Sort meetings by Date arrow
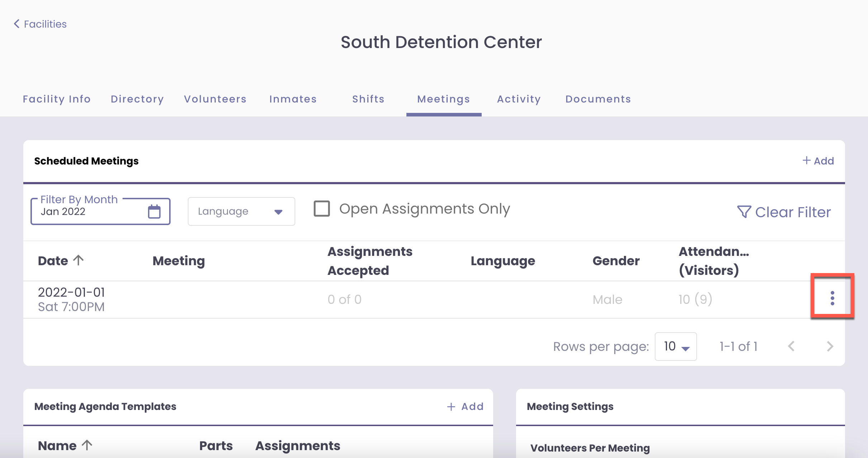The image size is (868, 458). coord(78,260)
